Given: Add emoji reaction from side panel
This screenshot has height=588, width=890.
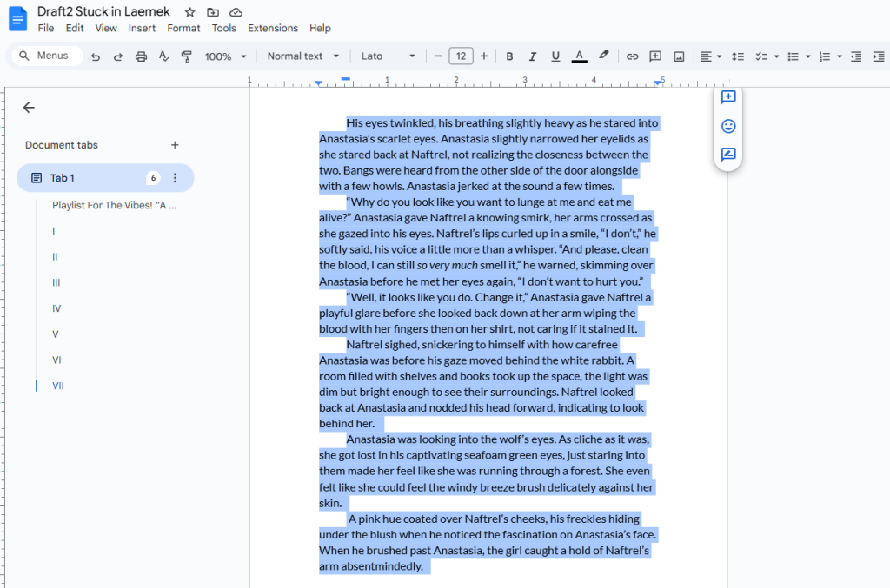Looking at the screenshot, I should coord(728,126).
